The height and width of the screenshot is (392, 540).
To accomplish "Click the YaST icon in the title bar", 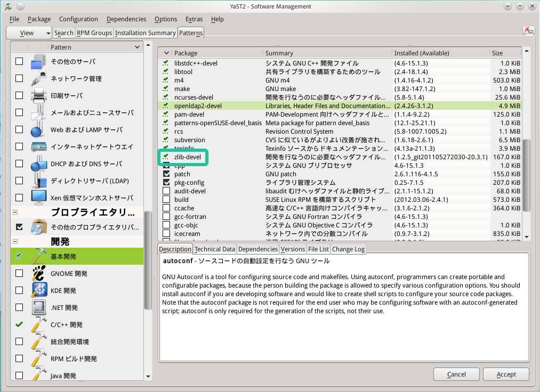I will click(x=8, y=6).
